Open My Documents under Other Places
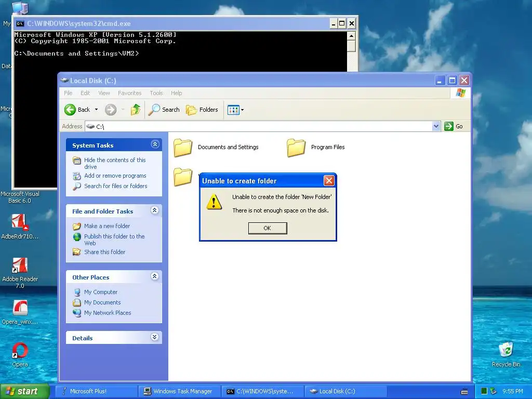The width and height of the screenshot is (532, 399). [102, 302]
